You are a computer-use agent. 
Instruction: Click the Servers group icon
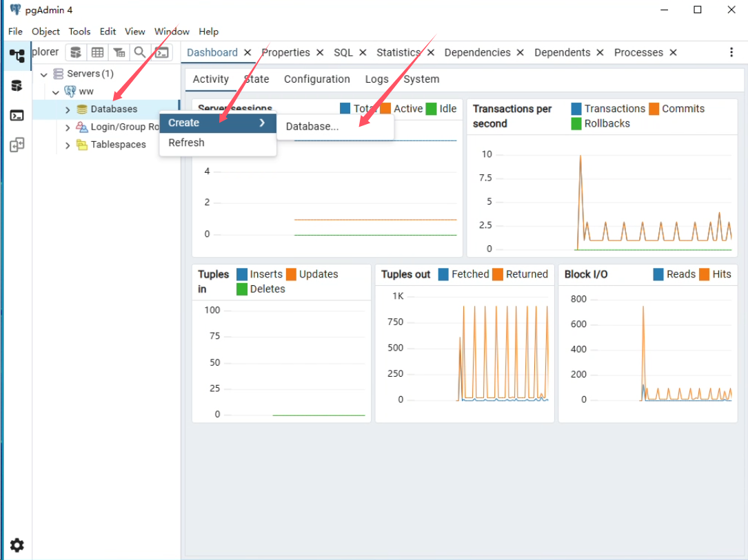58,74
